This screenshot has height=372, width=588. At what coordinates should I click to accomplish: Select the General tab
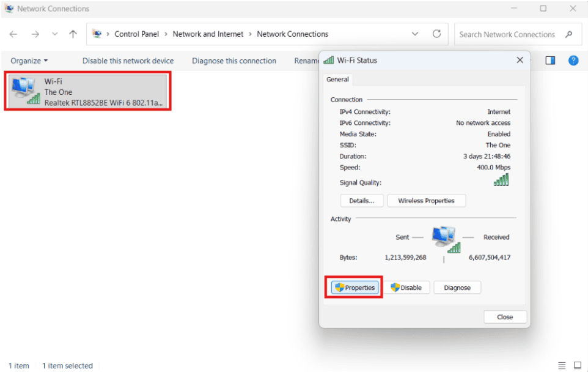point(337,80)
